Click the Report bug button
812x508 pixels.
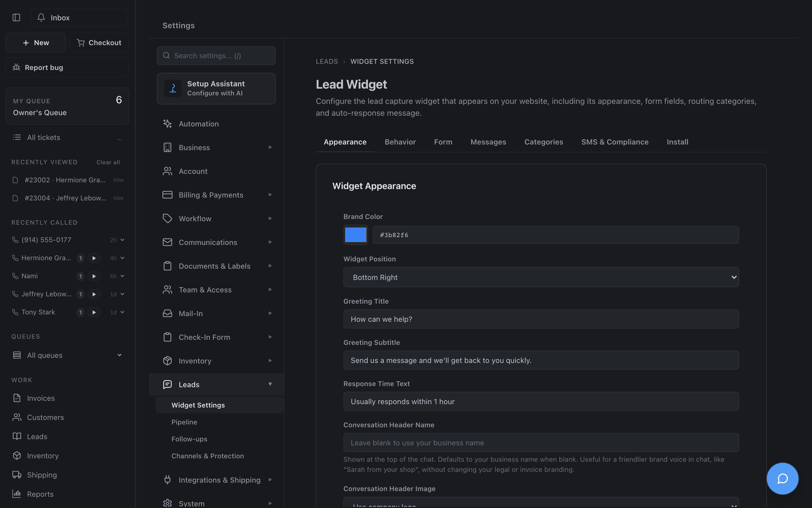click(67, 67)
